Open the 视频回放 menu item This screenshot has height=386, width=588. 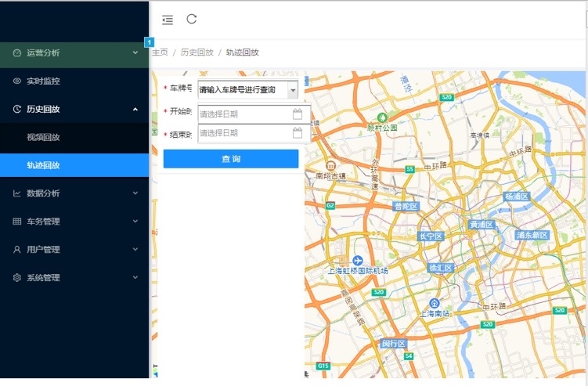tap(44, 138)
